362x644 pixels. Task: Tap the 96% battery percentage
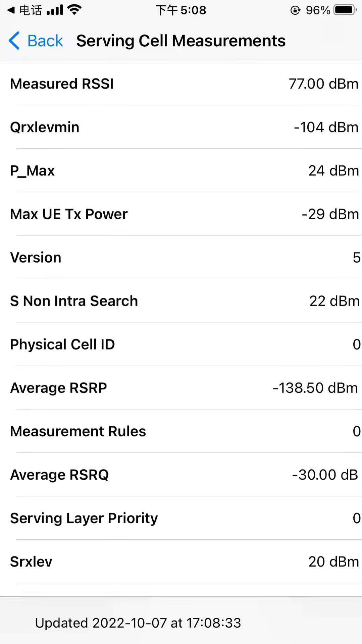click(x=318, y=10)
